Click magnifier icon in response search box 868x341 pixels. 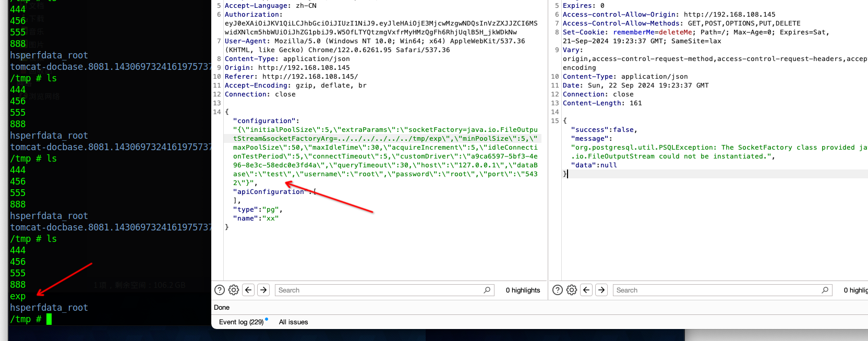coord(825,290)
